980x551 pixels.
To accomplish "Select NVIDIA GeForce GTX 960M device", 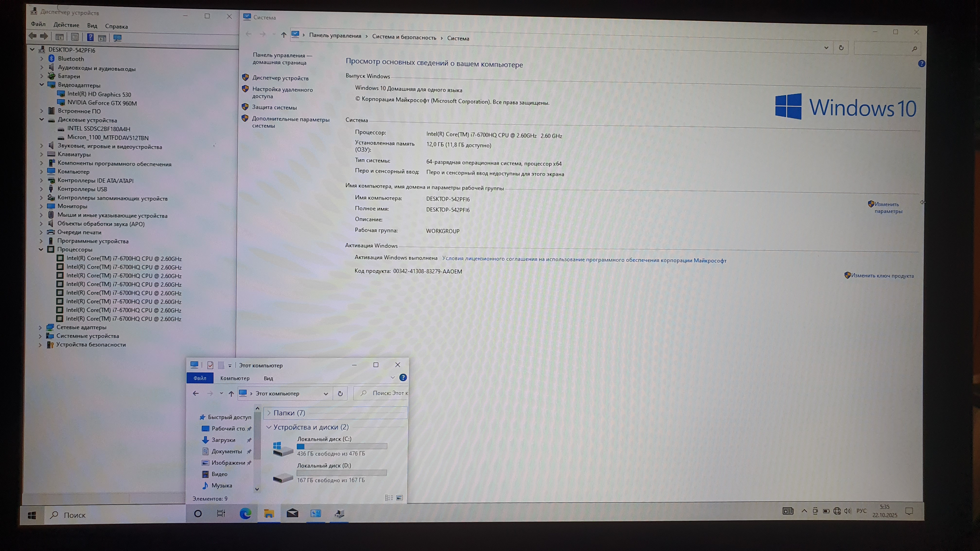I will [x=102, y=103].
